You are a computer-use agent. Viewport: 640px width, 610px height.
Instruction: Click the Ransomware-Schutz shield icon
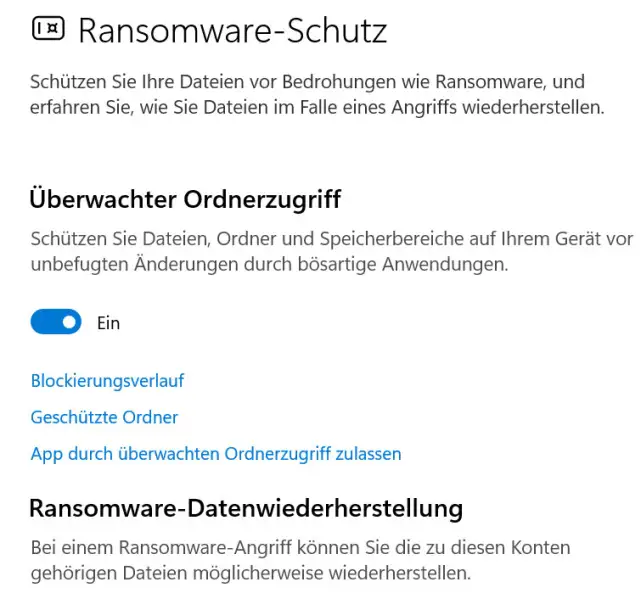click(x=47, y=30)
